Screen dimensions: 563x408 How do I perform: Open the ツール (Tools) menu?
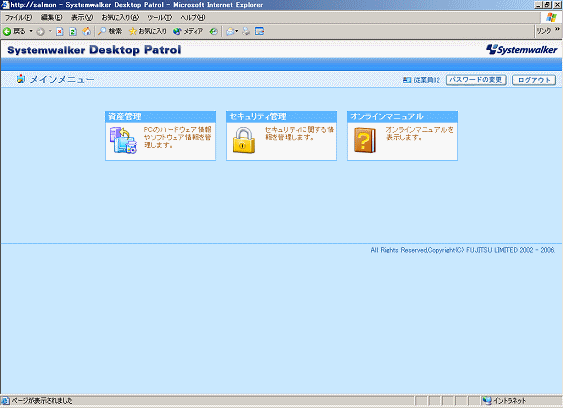[160, 17]
